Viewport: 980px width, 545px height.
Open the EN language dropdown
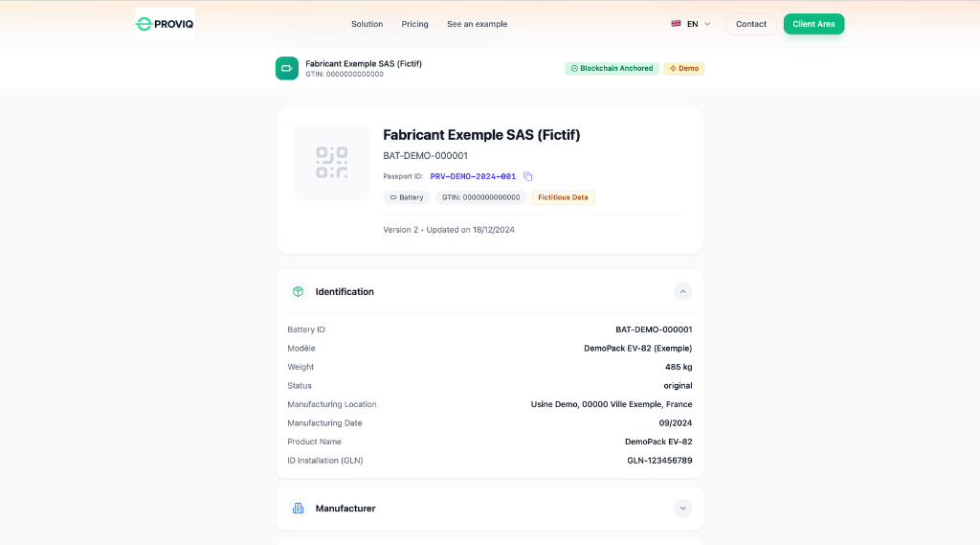[691, 24]
